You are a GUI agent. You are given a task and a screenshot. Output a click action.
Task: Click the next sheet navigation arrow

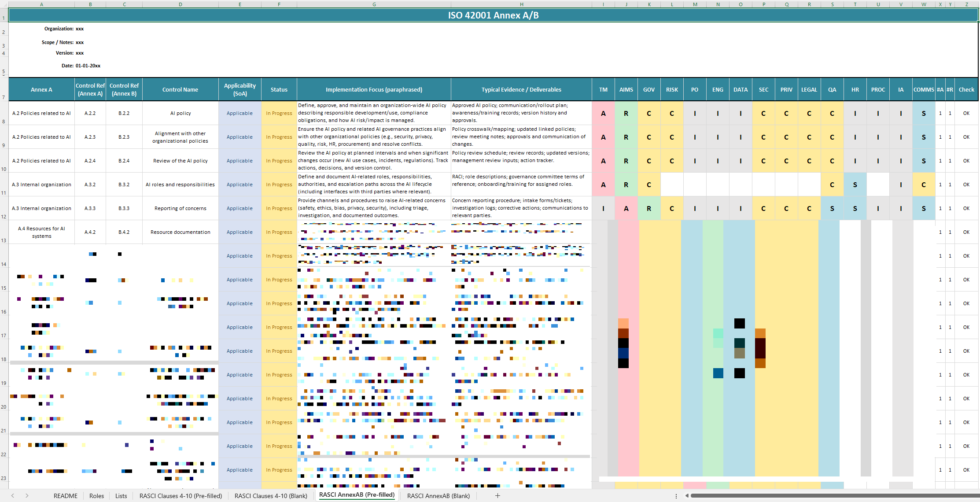click(x=27, y=496)
